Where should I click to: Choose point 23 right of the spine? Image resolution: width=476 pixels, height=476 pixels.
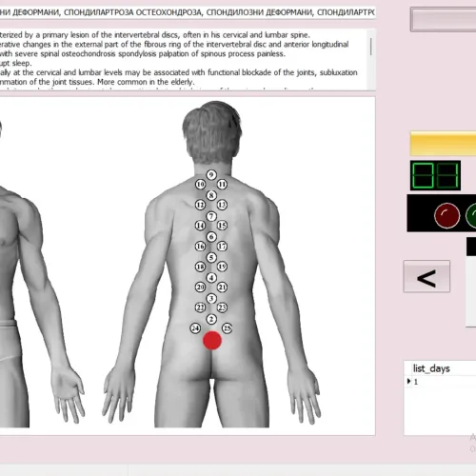(x=222, y=307)
